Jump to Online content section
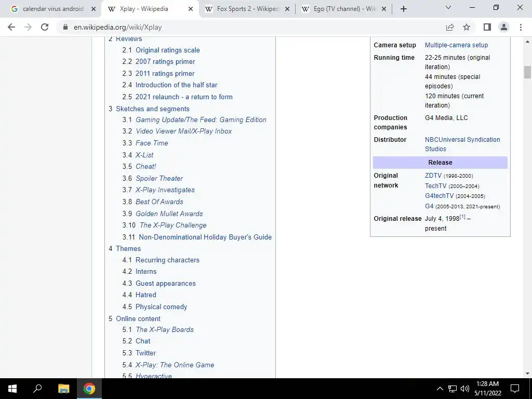Screen dimensions: 532x399 [x=138, y=319]
